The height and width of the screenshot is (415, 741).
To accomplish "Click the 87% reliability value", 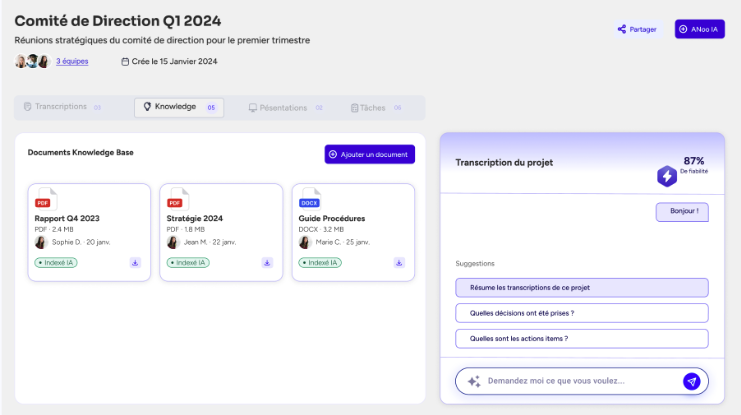I will point(694,161).
